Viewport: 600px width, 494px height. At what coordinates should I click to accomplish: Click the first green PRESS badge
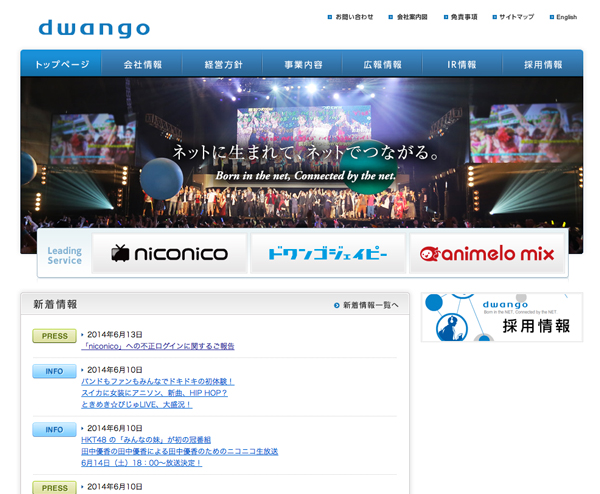(55, 336)
